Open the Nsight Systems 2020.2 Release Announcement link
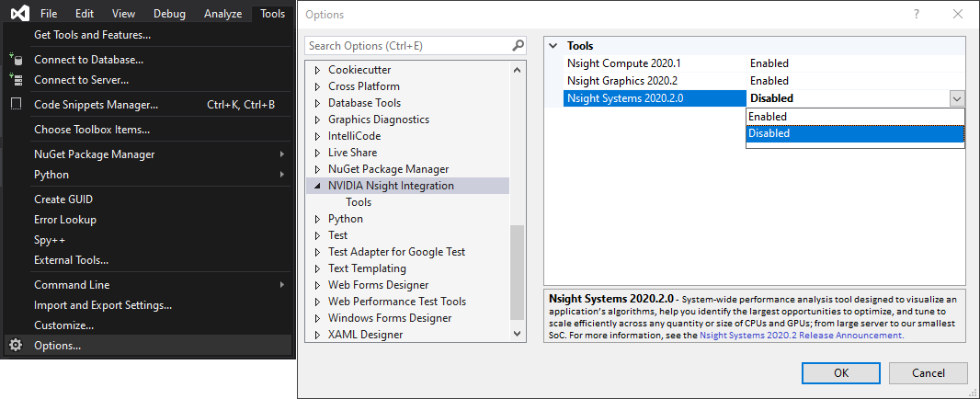This screenshot has width=980, height=399. click(x=801, y=336)
